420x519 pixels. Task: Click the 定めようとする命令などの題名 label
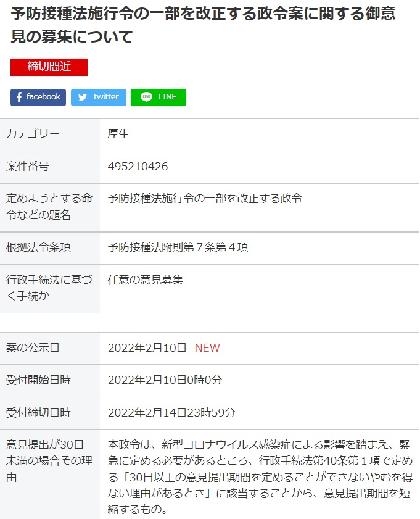pos(49,207)
